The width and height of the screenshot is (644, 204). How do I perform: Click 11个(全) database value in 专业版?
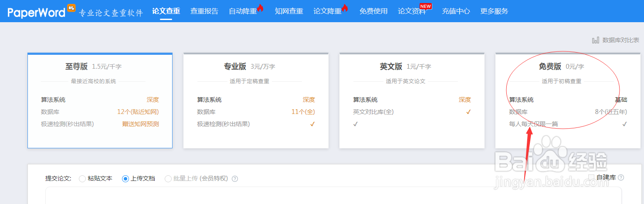[x=303, y=112]
